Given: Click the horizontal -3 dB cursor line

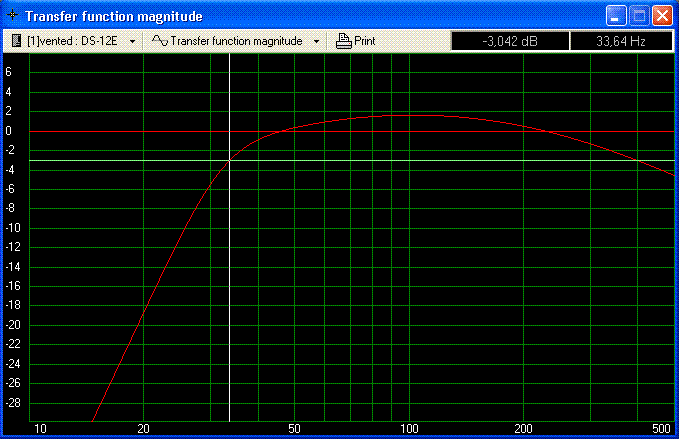Looking at the screenshot, I should click(450, 160).
